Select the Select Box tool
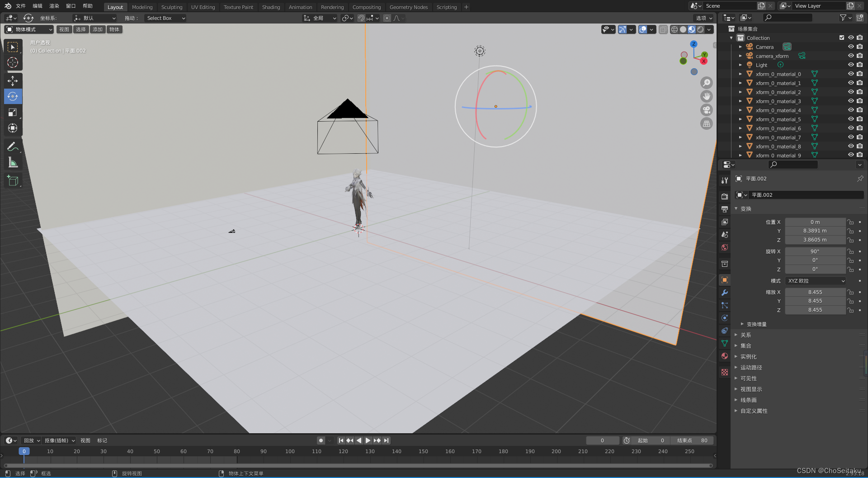 [x=13, y=47]
